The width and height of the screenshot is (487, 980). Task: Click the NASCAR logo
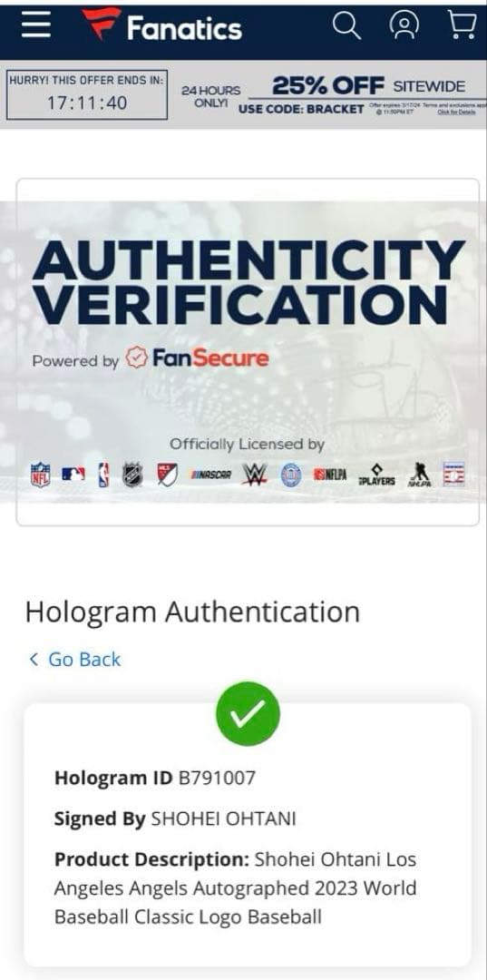(211, 475)
